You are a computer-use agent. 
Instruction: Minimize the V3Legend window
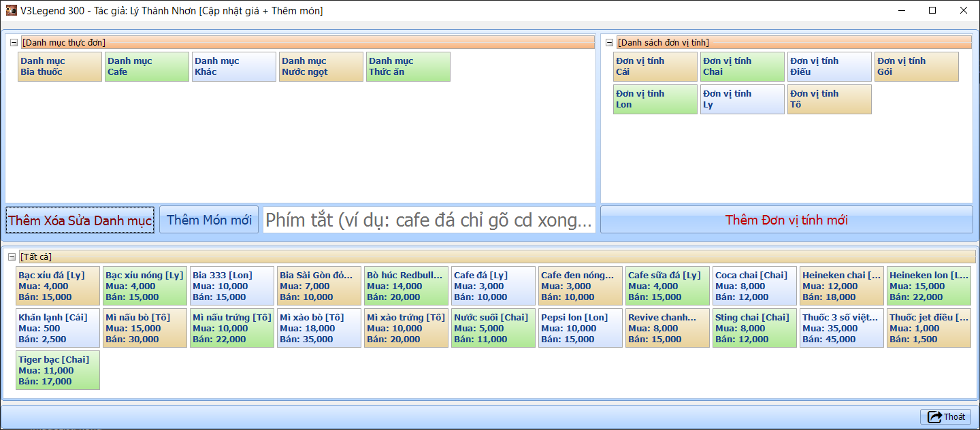pyautogui.click(x=901, y=10)
